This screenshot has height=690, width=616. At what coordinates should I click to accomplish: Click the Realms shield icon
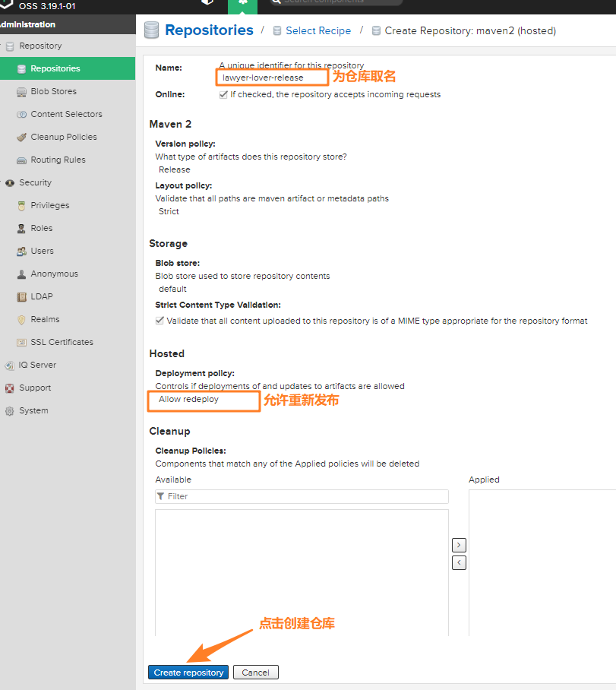(21, 320)
